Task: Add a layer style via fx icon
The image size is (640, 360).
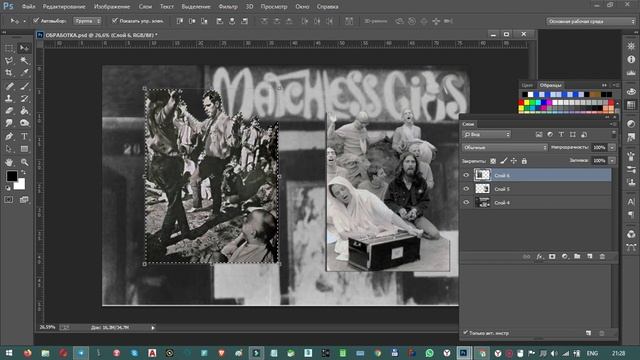Action: (x=539, y=256)
